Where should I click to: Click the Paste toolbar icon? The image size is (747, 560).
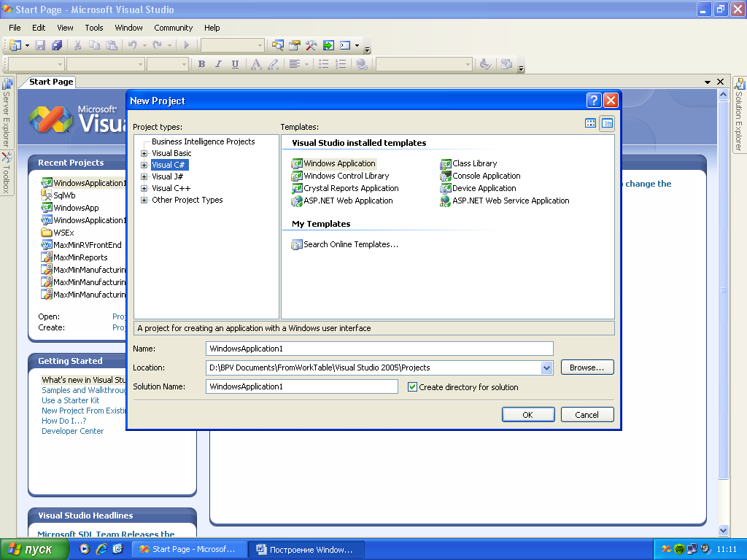pyautogui.click(x=111, y=45)
